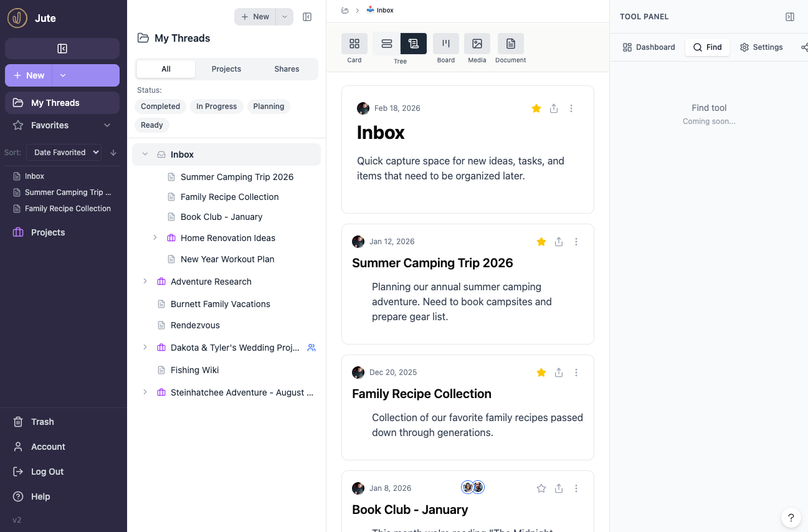This screenshot has width=808, height=532.
Task: Switch to Document view
Action: pyautogui.click(x=510, y=44)
